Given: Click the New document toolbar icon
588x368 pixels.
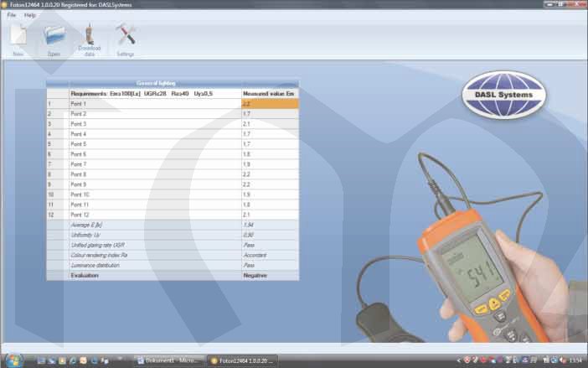Looking at the screenshot, I should 18,38.
